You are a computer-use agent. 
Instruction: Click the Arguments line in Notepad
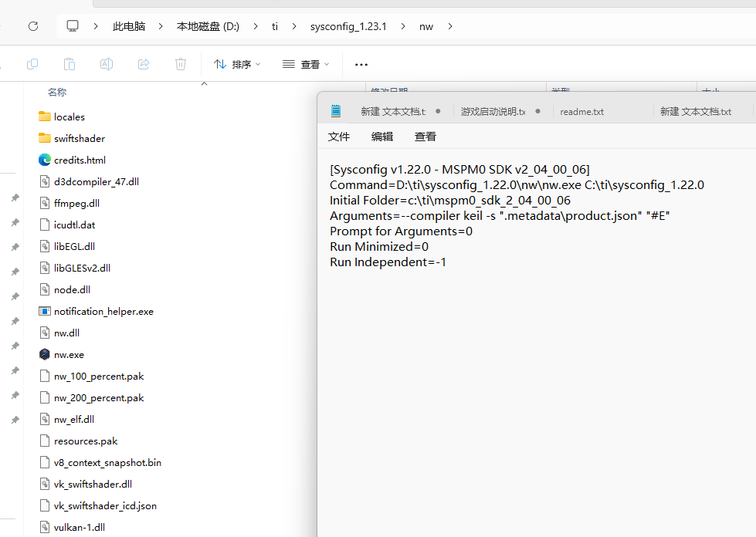(500, 216)
